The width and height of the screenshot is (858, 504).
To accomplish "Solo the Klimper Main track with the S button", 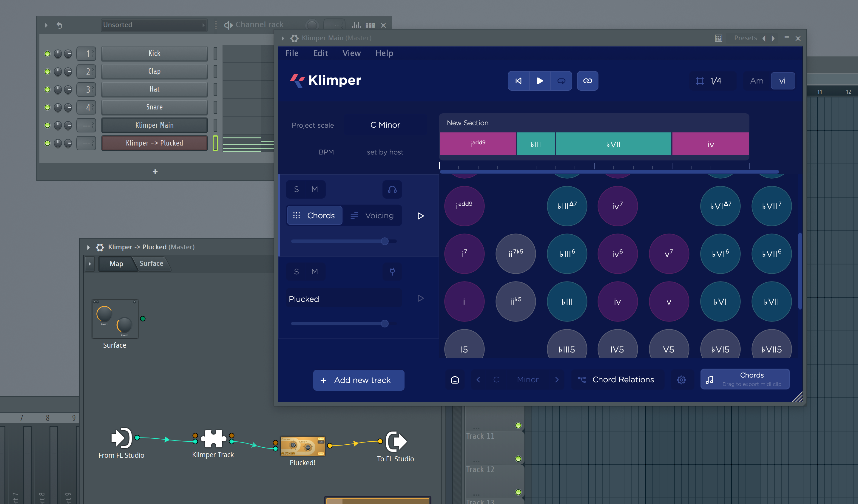I will click(x=296, y=189).
